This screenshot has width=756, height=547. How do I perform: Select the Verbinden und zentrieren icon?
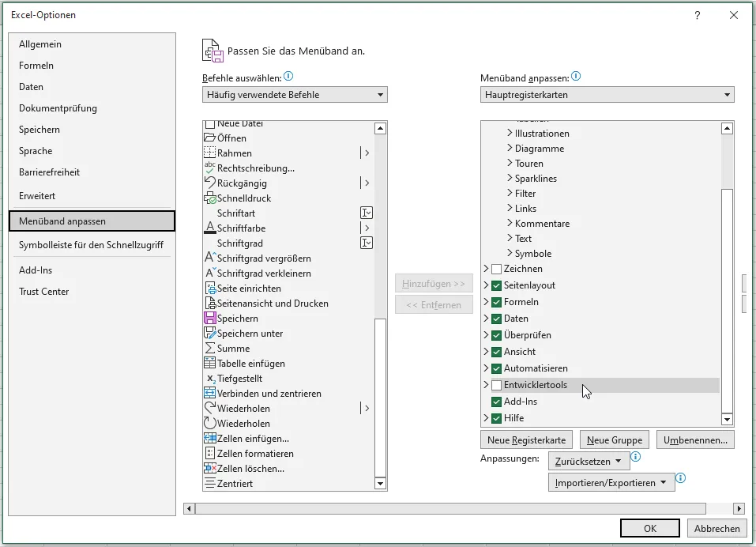point(210,394)
